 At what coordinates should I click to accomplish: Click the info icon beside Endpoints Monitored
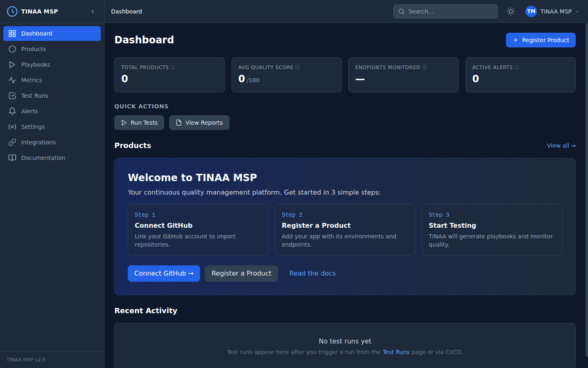coord(424,67)
